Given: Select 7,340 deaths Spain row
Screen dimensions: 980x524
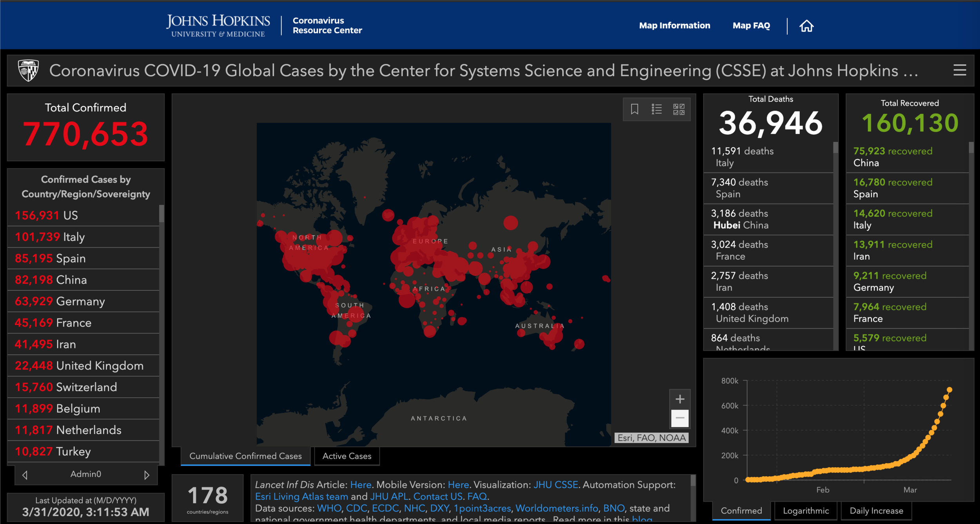Looking at the screenshot, I should 768,188.
